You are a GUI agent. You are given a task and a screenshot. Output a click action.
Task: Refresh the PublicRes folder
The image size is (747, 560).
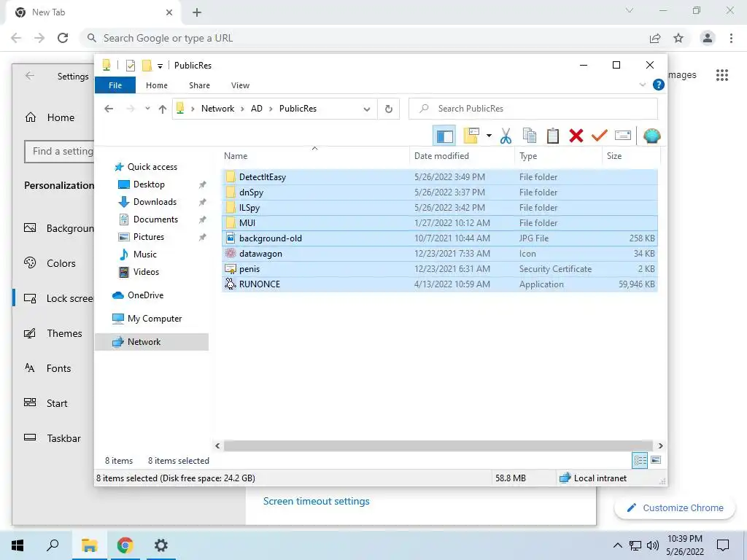pyautogui.click(x=389, y=109)
